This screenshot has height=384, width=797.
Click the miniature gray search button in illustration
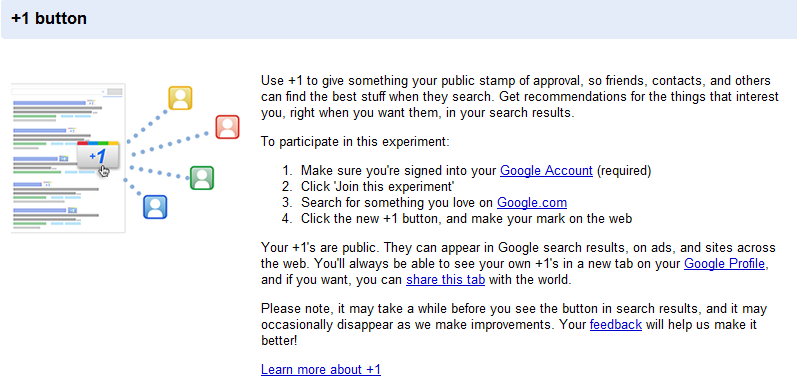click(x=115, y=92)
